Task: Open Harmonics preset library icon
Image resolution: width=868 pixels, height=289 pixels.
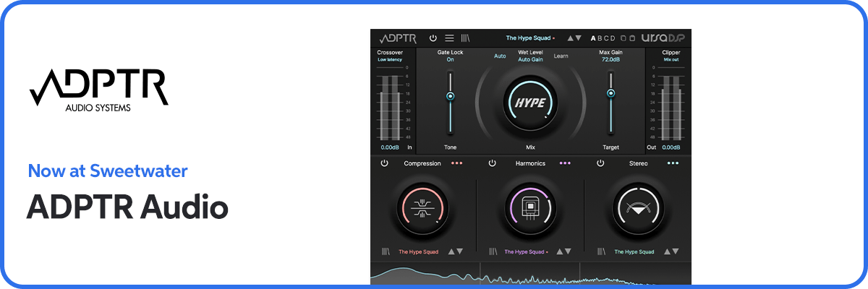Action: [493, 251]
